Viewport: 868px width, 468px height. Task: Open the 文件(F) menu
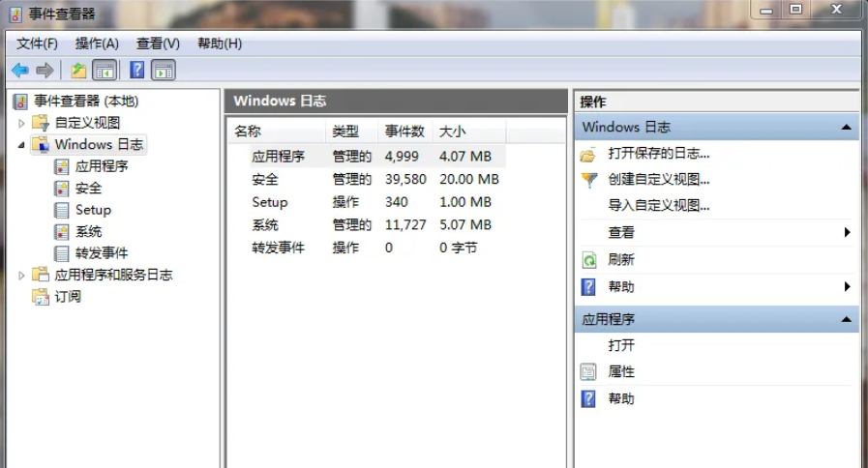pos(37,44)
